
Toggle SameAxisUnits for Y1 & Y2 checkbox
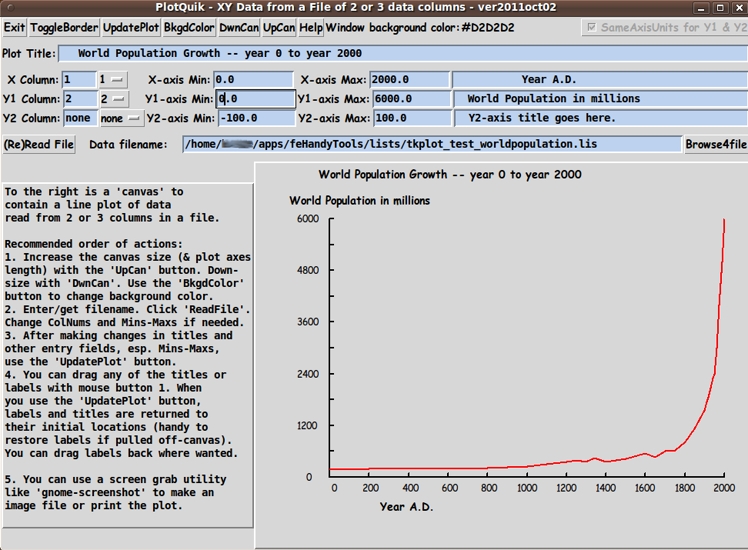coord(592,28)
